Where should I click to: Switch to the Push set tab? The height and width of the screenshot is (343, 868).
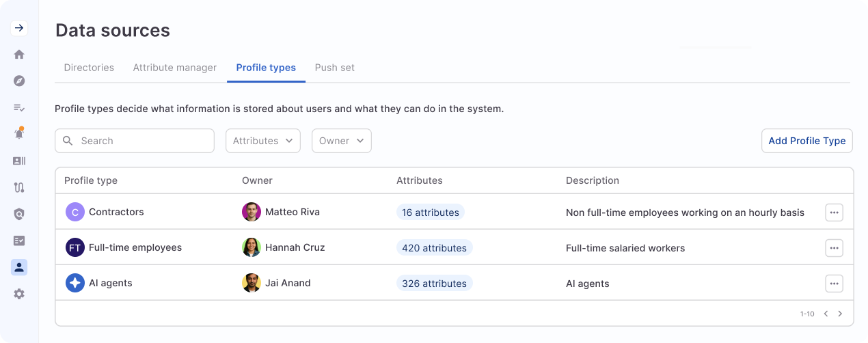(x=335, y=68)
